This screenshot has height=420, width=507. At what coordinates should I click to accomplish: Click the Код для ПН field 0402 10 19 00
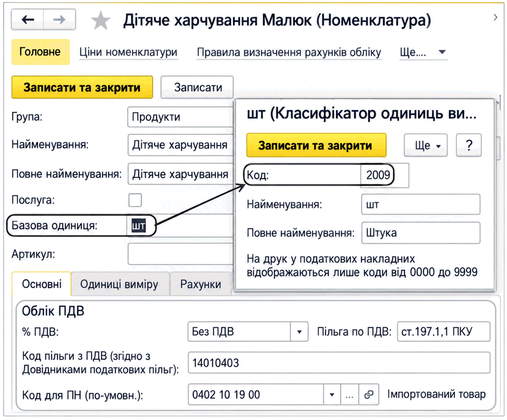click(x=256, y=394)
